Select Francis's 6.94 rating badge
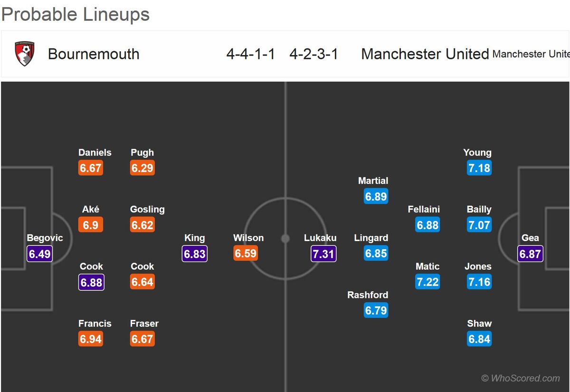 pos(91,339)
